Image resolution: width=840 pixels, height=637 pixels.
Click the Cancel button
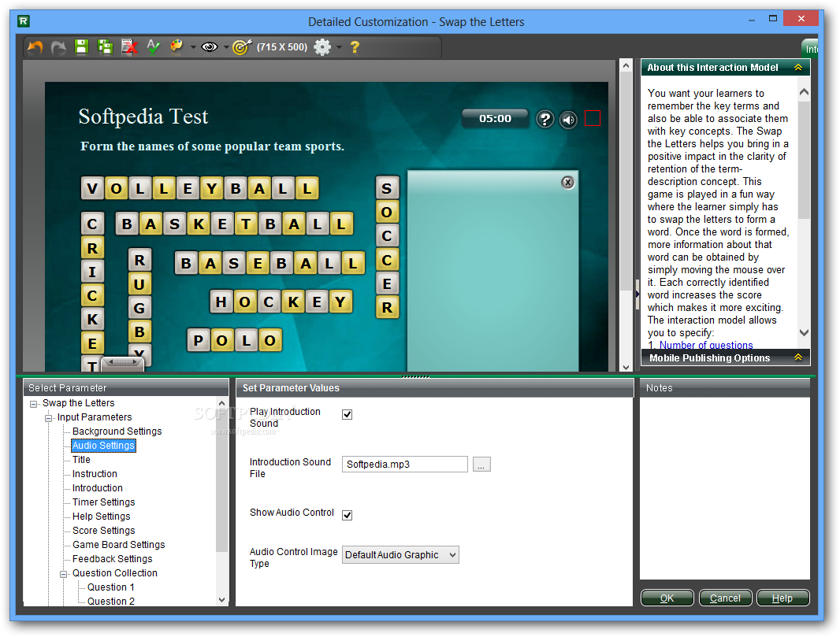click(726, 598)
